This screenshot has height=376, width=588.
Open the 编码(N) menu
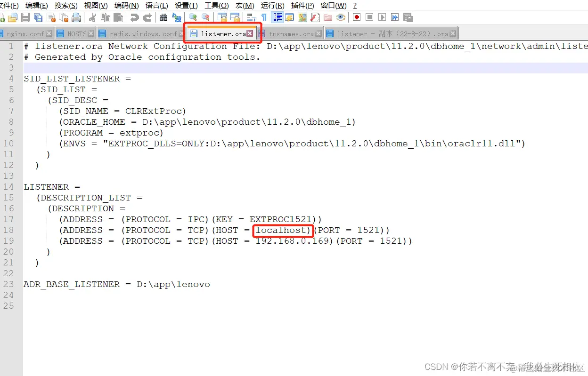(127, 6)
